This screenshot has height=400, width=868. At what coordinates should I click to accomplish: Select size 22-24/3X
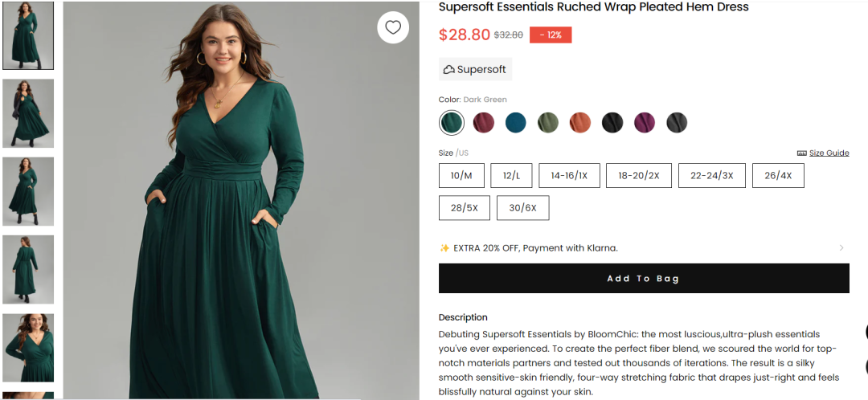711,176
